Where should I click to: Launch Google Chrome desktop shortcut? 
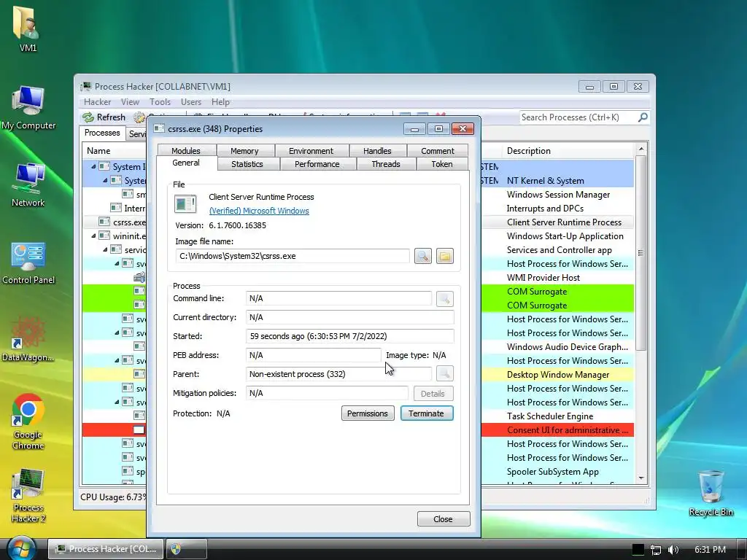28,422
